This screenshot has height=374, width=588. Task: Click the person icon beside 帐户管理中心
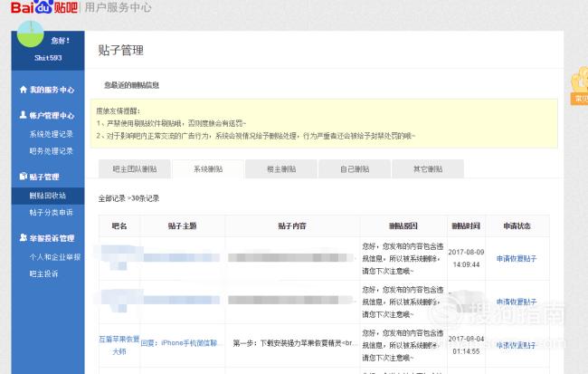click(x=23, y=115)
